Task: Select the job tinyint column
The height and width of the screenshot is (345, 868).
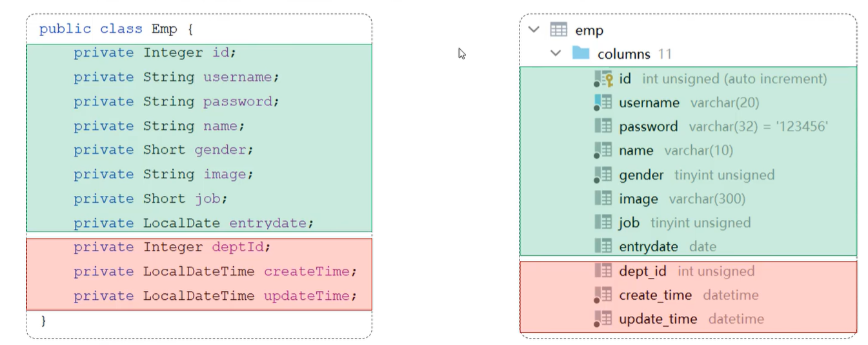Action: [629, 223]
